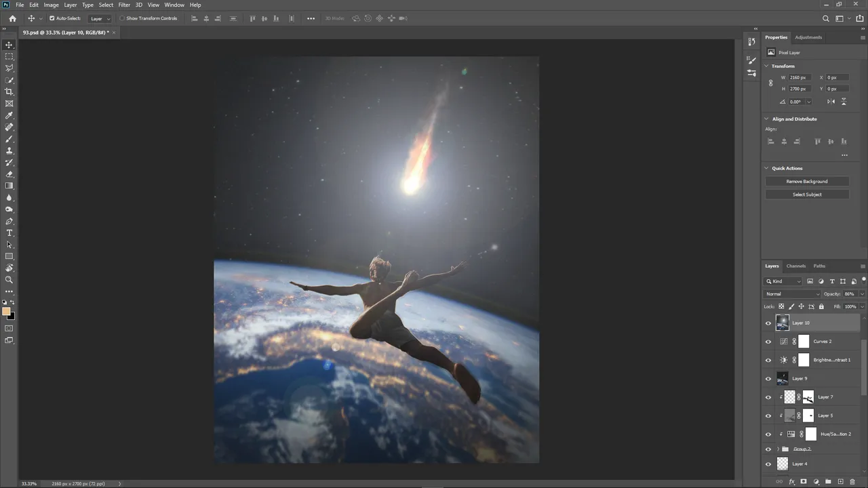Hide Layer 10 with its eye icon

pos(768,323)
